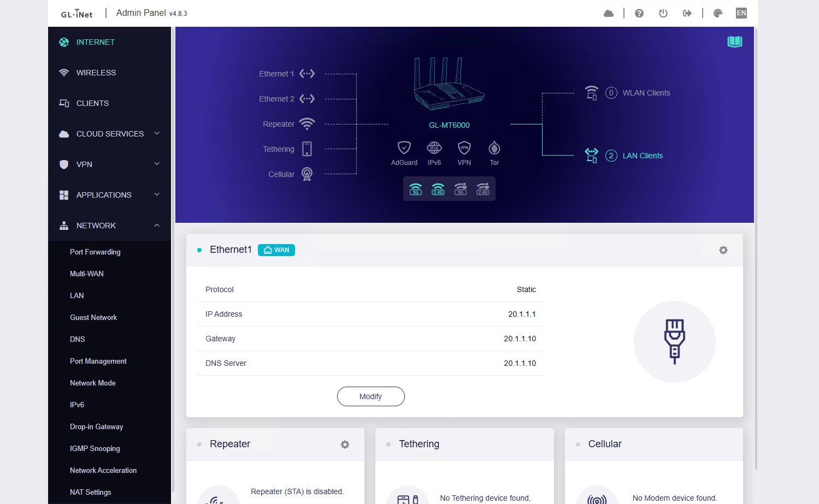Click the Ethernet plug illustration

click(675, 342)
